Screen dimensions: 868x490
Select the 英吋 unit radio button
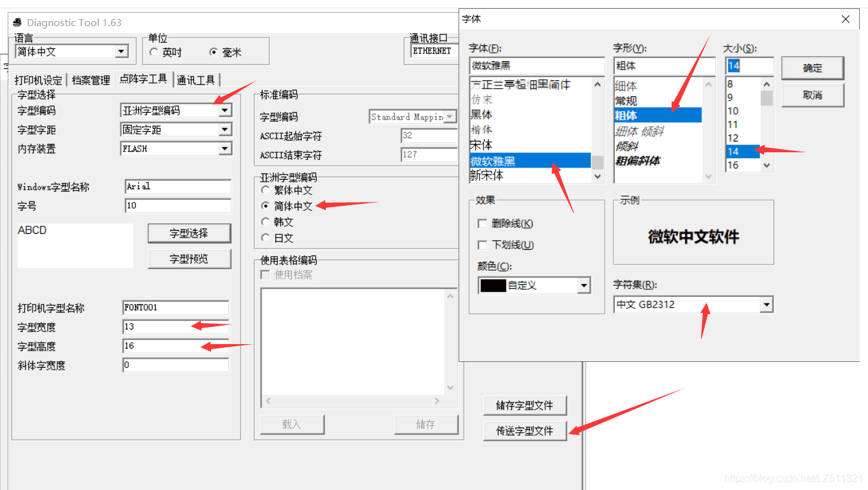(154, 52)
